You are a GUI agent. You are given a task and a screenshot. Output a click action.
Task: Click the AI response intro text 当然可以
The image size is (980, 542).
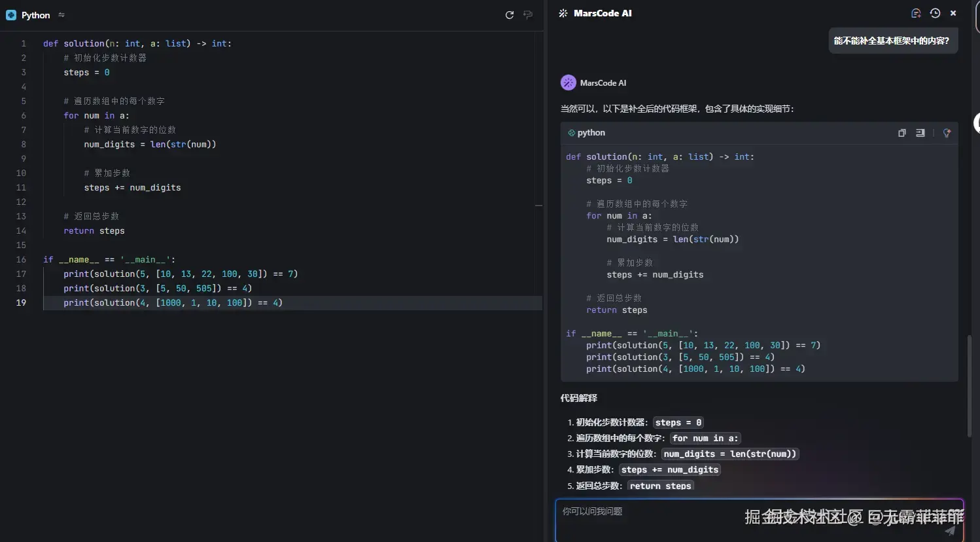[x=677, y=109]
